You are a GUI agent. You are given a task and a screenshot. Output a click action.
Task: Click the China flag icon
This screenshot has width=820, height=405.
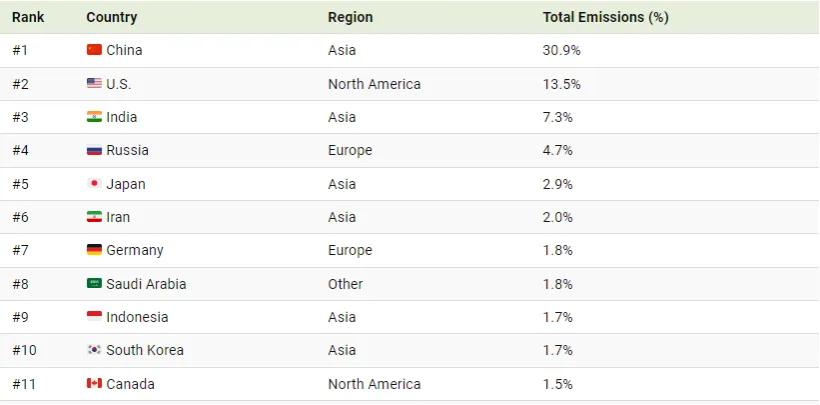click(94, 50)
